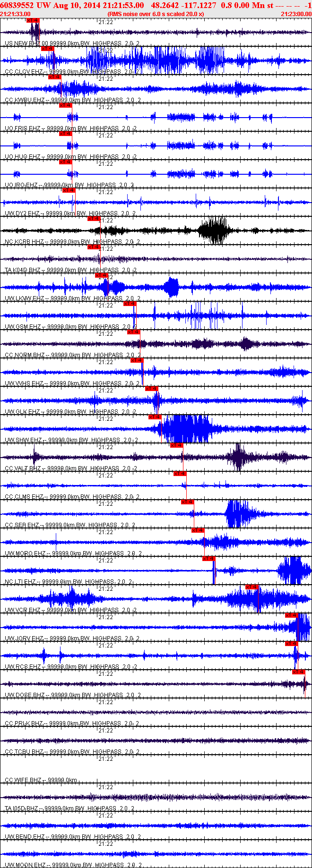Click the red pick flag on UW.JORV trace
312x868 pixels.
click(292, 615)
